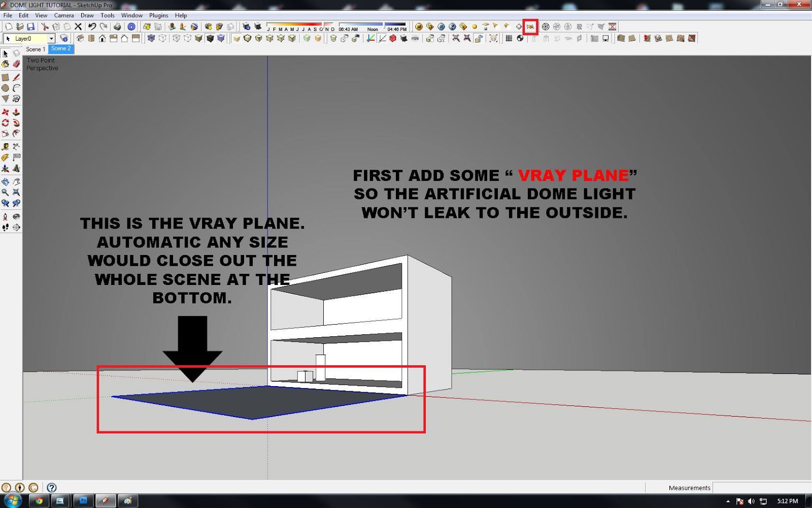Launch Photoshop from the taskbar
Screen dimensions: 812x508
click(x=83, y=501)
